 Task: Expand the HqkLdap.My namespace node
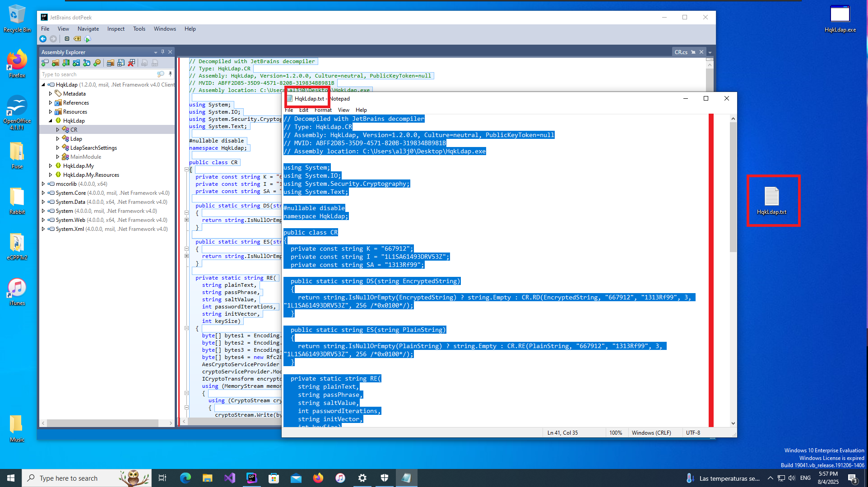pyautogui.click(x=51, y=166)
